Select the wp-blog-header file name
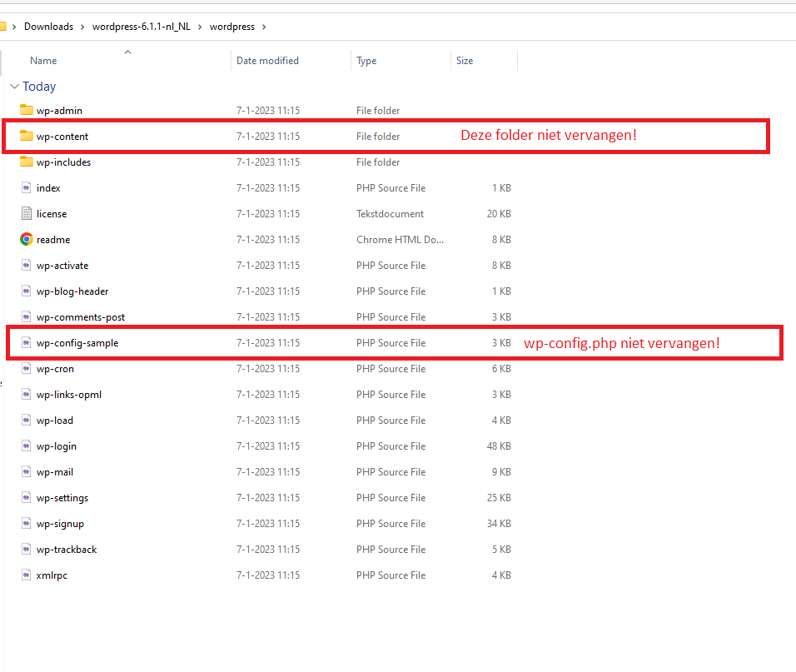The image size is (796, 672). click(x=72, y=291)
